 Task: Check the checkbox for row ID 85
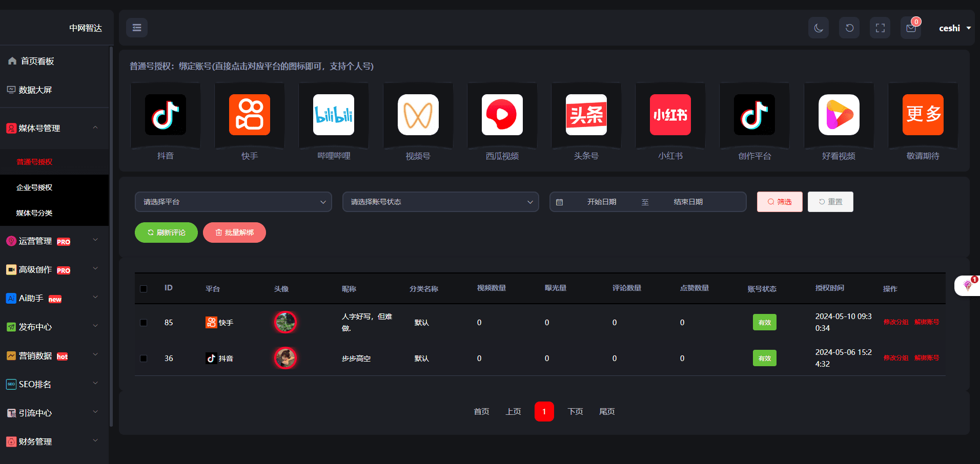144,323
